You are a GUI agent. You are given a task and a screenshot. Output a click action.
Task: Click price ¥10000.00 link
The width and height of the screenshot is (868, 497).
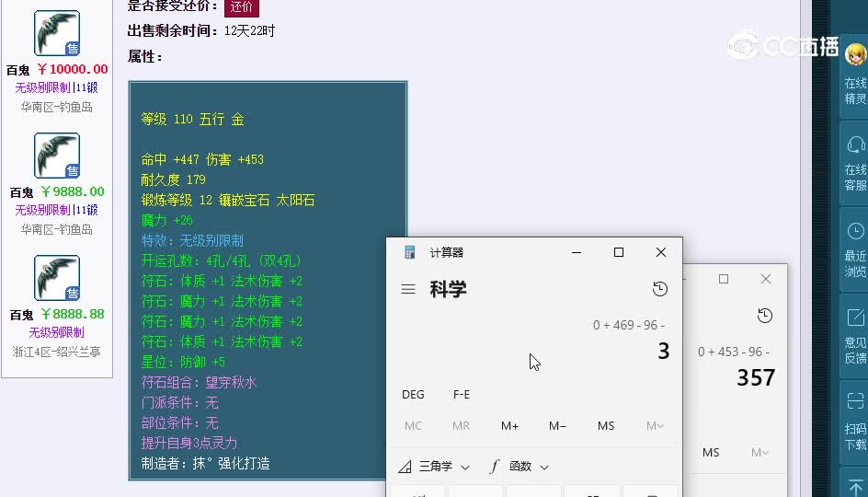click(73, 69)
